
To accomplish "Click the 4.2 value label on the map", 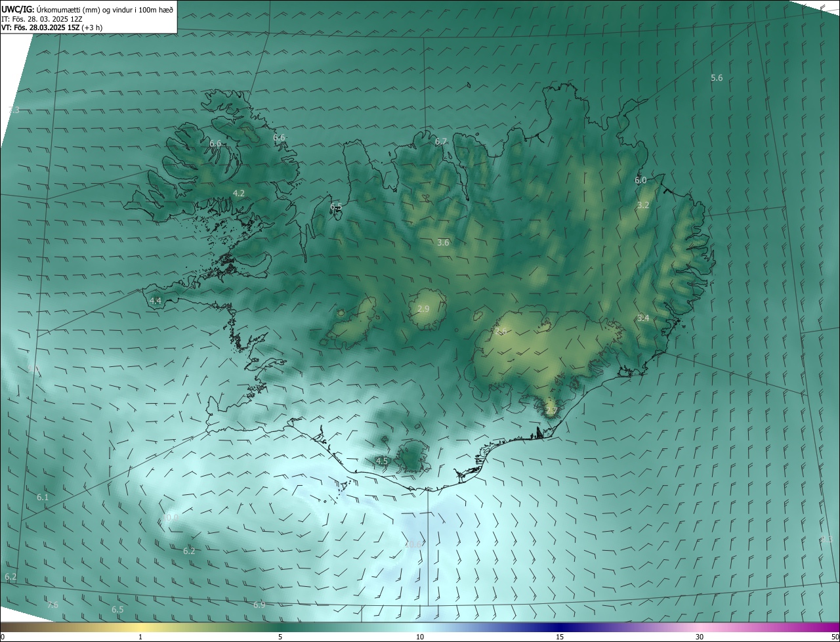I will [x=239, y=193].
